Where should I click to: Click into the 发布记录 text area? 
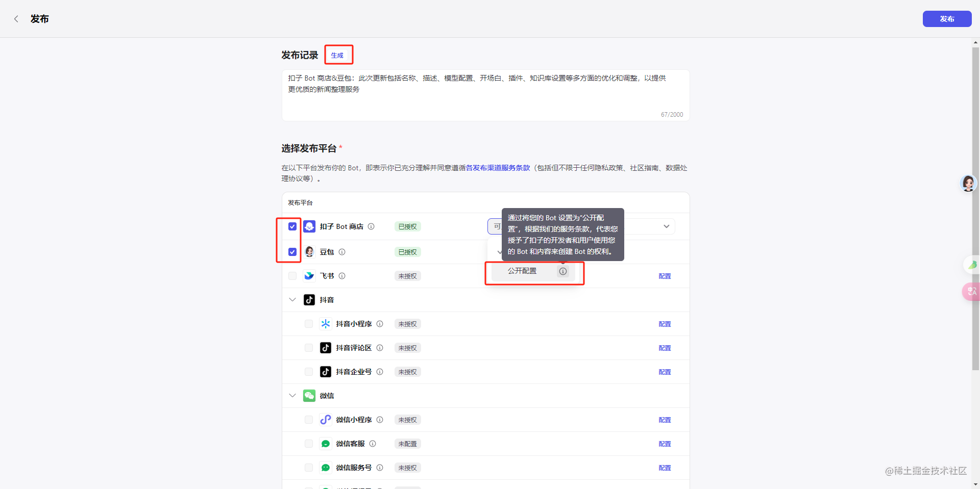[485, 95]
